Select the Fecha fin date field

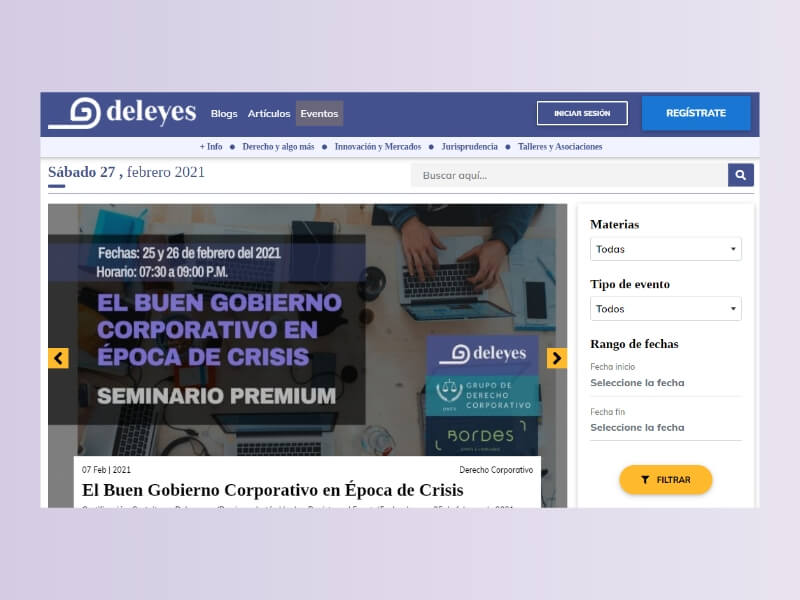point(665,428)
